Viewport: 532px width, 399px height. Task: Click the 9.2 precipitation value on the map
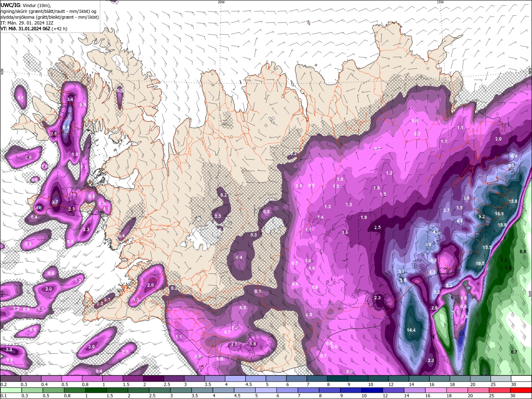pos(482,217)
